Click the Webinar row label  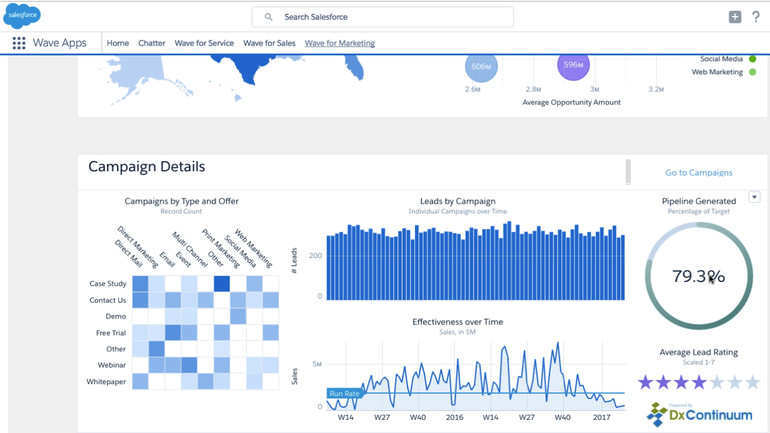(x=112, y=365)
